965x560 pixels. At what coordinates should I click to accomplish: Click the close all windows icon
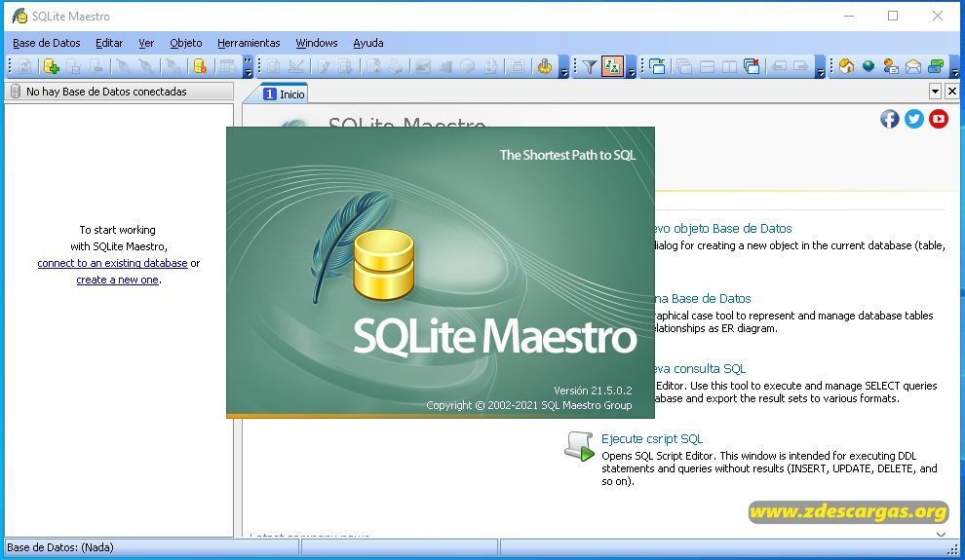pos(752,66)
